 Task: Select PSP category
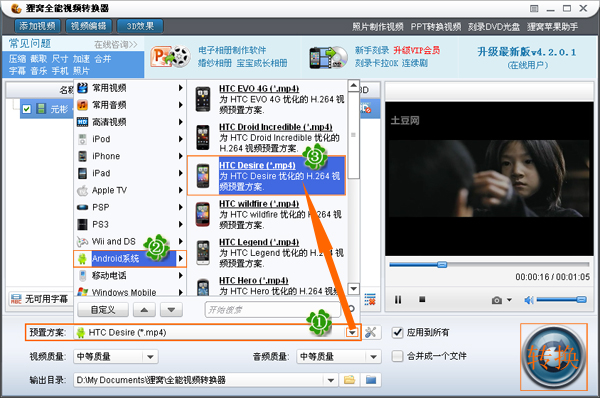click(x=130, y=207)
